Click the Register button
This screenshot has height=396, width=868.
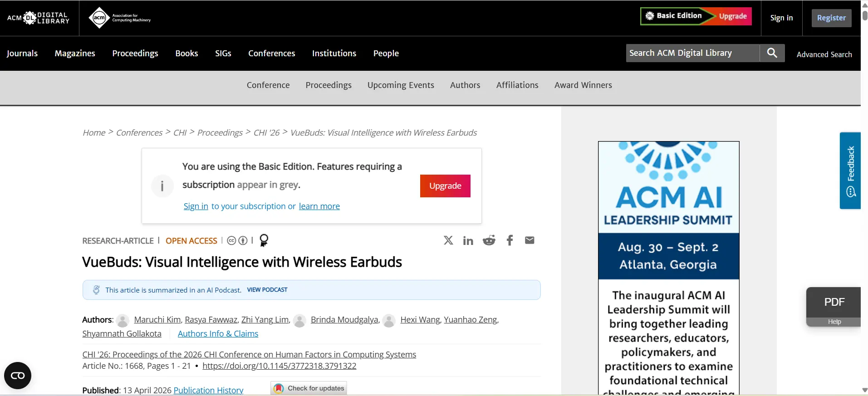coord(831,18)
